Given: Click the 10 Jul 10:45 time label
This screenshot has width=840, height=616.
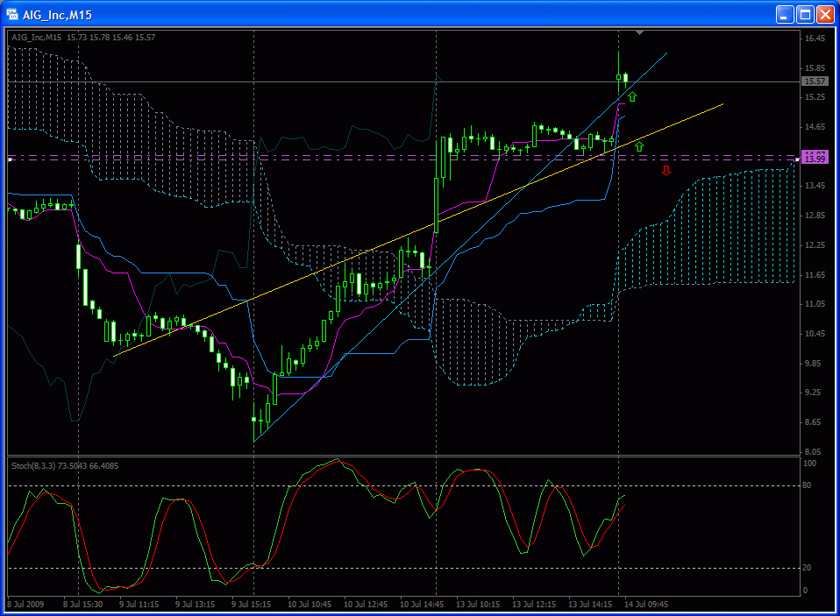Looking at the screenshot, I should [x=310, y=605].
